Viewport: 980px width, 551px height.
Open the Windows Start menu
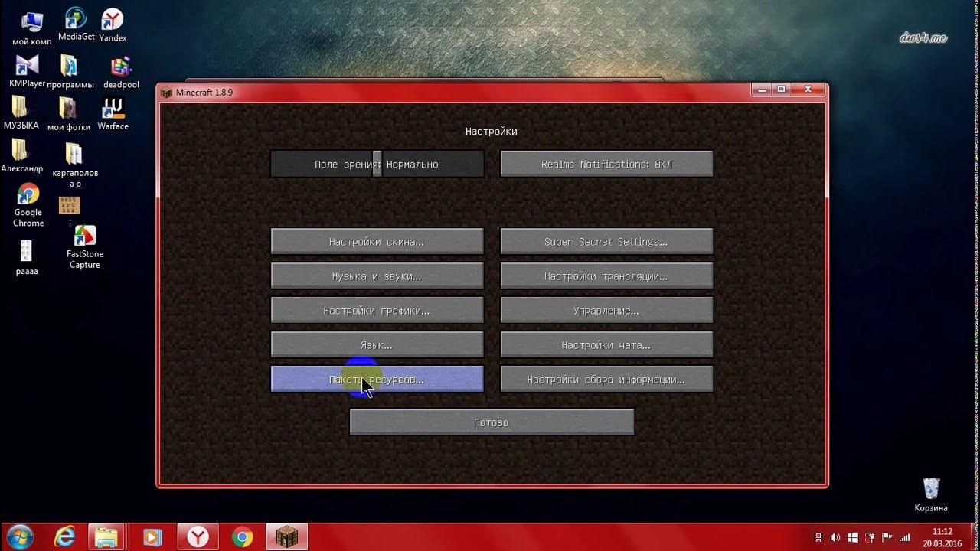(19, 537)
